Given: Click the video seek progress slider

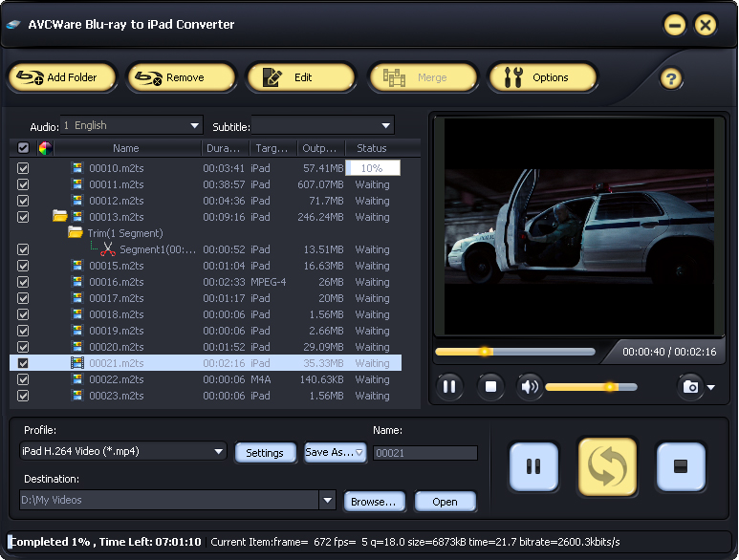Looking at the screenshot, I should point(515,352).
